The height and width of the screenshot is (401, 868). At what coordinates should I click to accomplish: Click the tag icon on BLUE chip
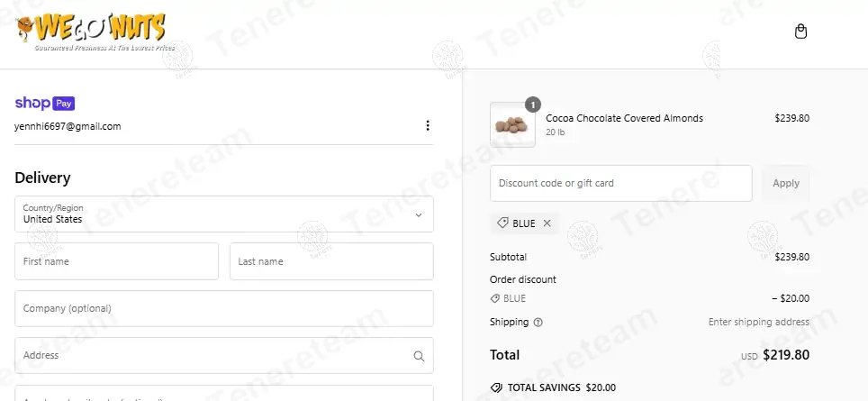point(502,223)
